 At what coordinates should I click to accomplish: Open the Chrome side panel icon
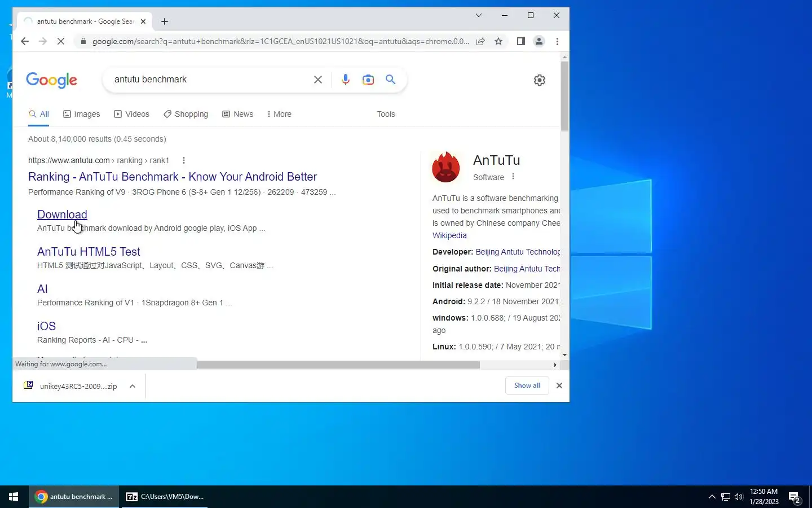pos(521,41)
